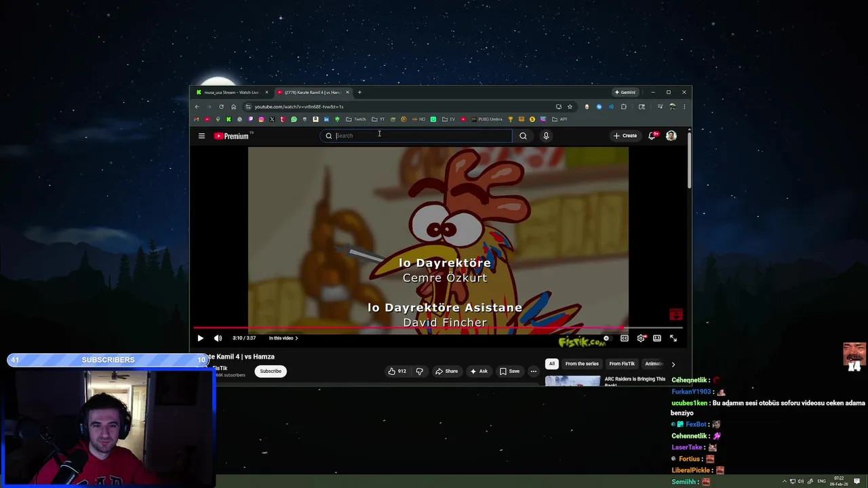868x488 pixels.
Task: Open the HD bookmark
Action: coord(418,119)
